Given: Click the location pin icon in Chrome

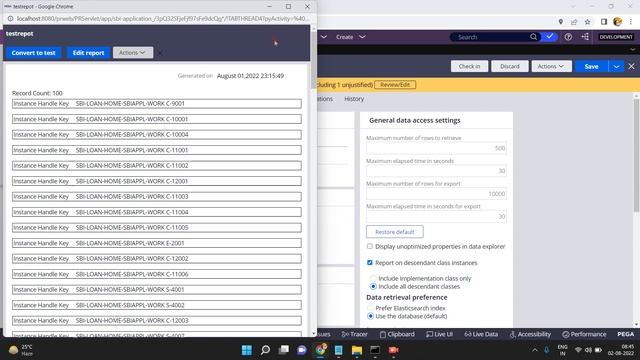Looking at the screenshot, I should pyautogui.click(x=560, y=22).
